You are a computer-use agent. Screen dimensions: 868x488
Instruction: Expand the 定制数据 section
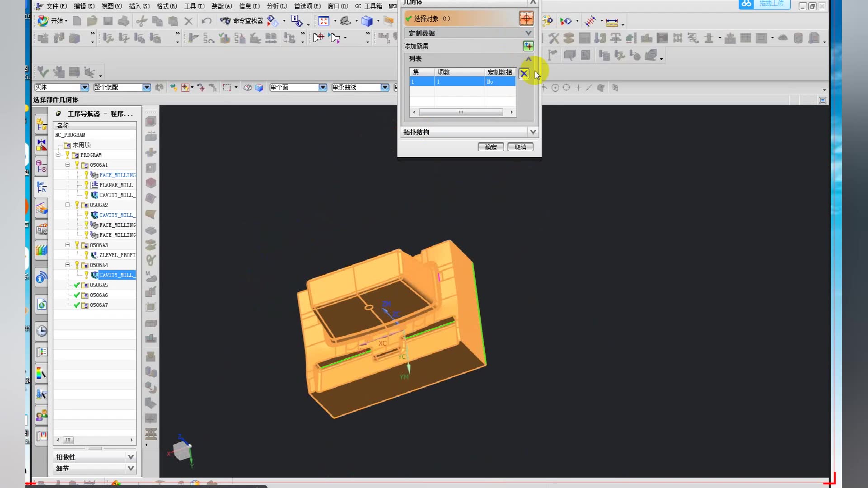(528, 33)
